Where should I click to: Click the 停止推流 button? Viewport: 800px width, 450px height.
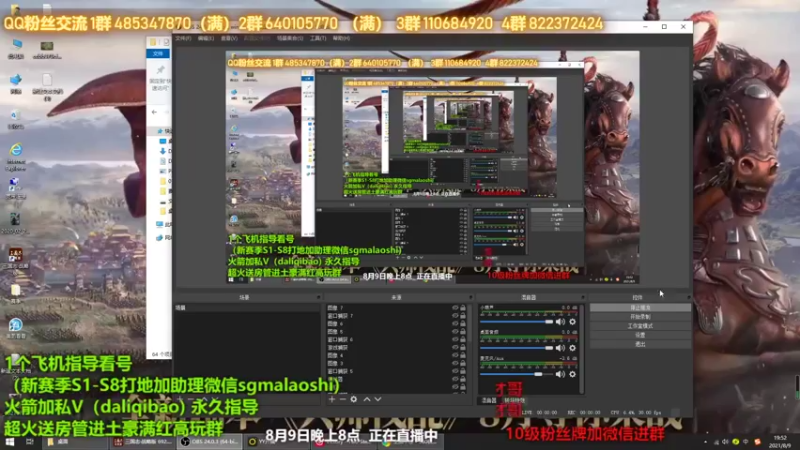point(640,308)
